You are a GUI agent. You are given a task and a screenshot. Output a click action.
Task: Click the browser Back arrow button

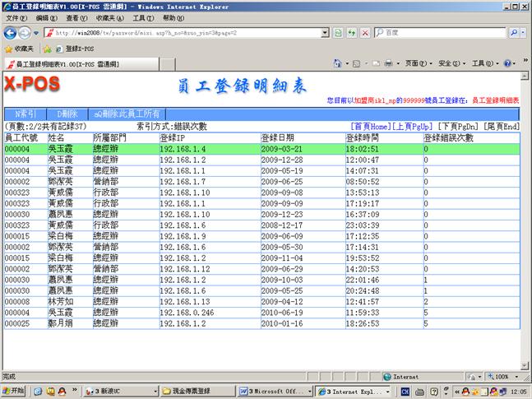point(11,33)
